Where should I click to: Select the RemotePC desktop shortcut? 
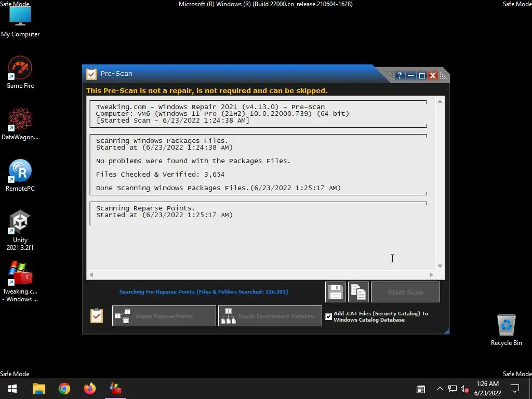coord(20,176)
